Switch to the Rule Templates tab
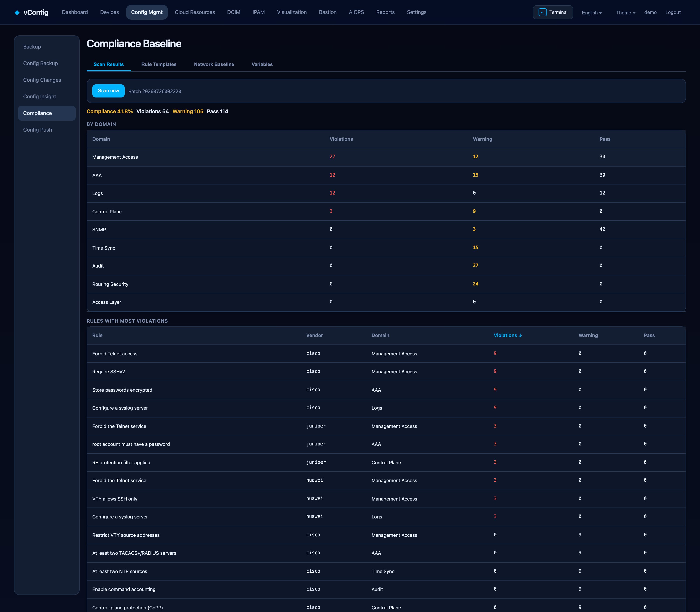Screen dimensions: 700x612 (159, 64)
